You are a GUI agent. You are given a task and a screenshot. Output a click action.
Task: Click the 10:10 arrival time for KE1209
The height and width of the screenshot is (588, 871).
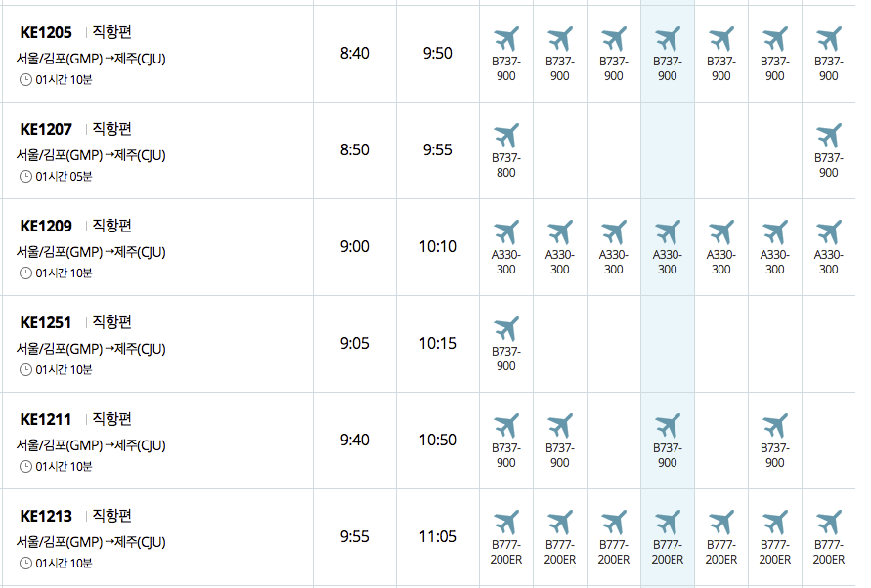438,246
